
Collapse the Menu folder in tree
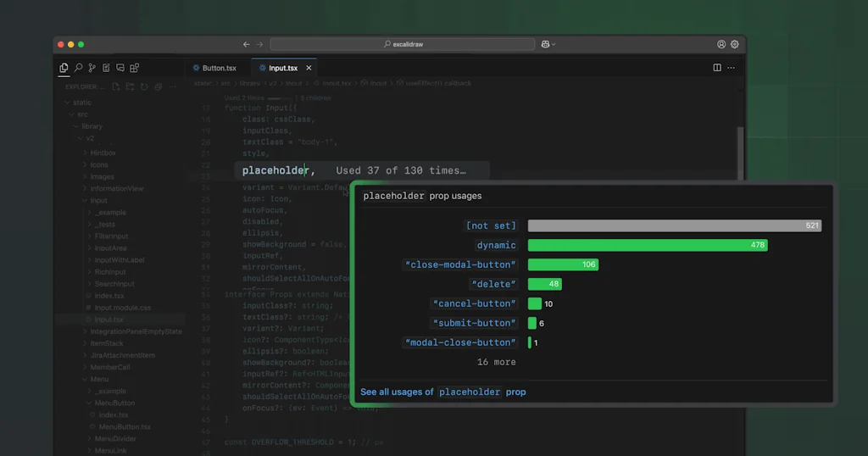pyautogui.click(x=99, y=379)
